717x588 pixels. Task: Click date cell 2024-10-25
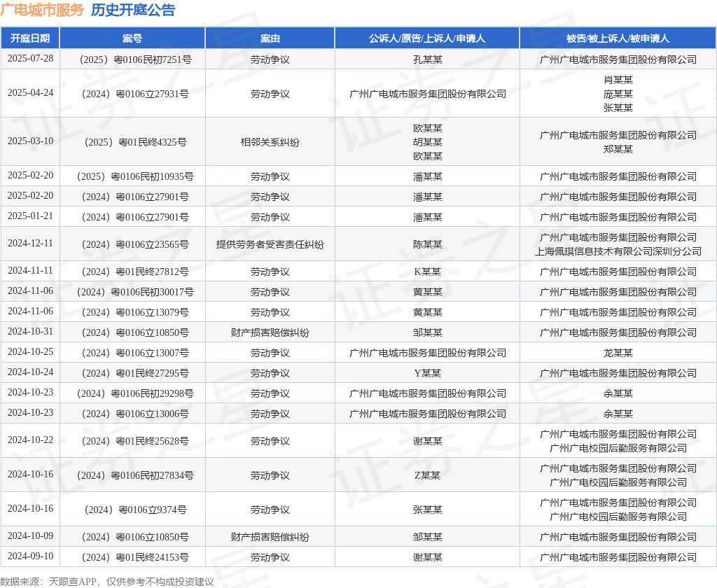point(30,351)
